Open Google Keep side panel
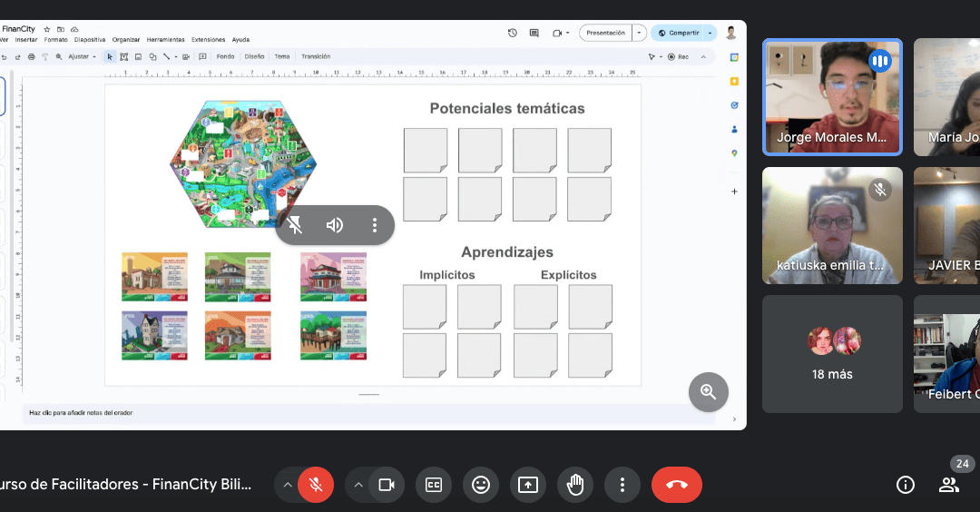 tap(734, 82)
